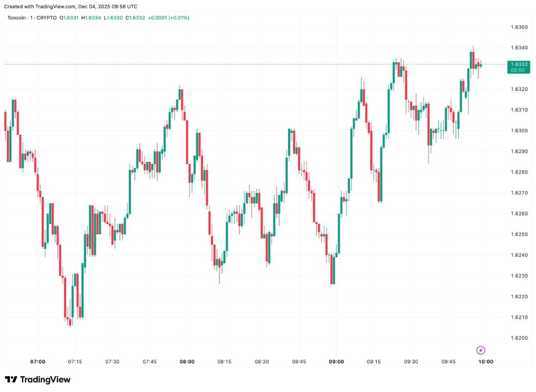536x392 pixels.
Task: Click the 1.6200 price axis label
Action: coord(519,338)
